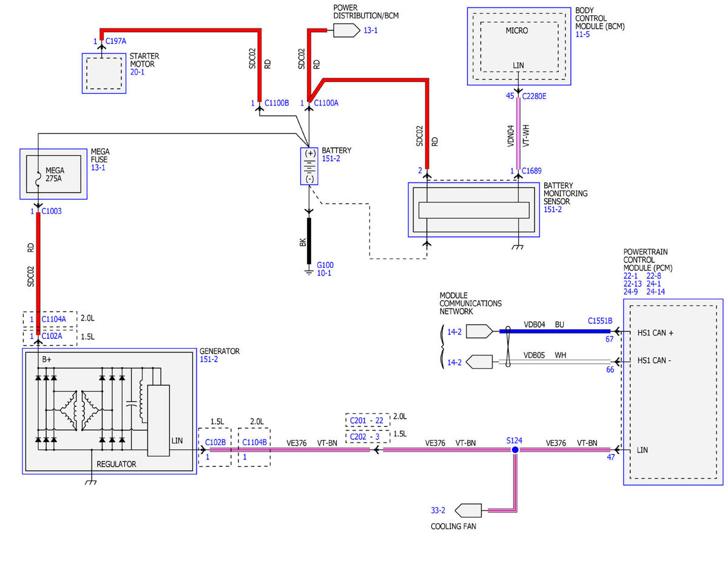Click connector label C1100A
The image size is (728, 562).
click(326, 103)
